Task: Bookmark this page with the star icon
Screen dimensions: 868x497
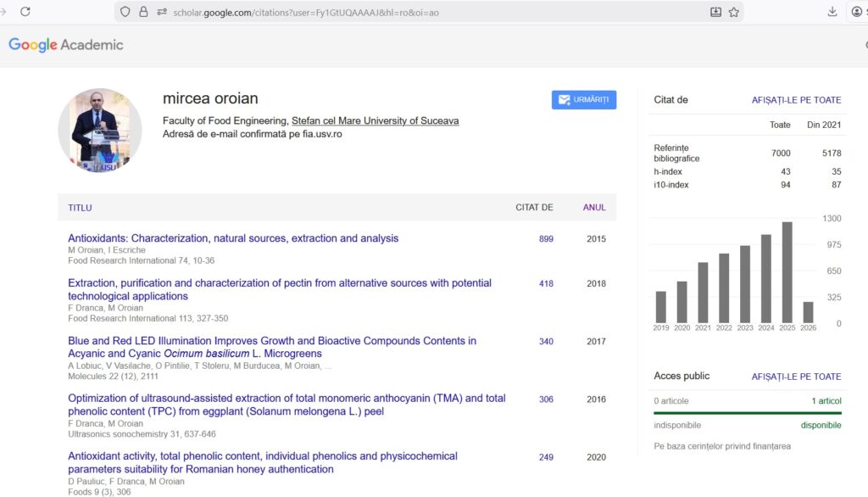Action: (734, 12)
